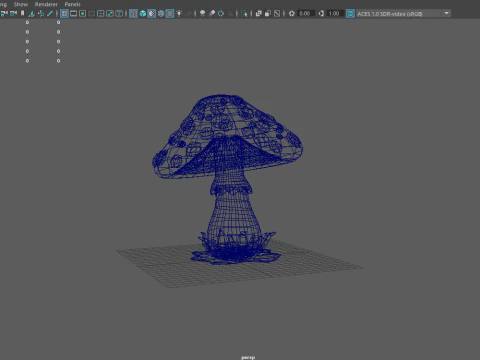This screenshot has width=480, height=360.
Task: Toggle the Gate Mask icon
Action: [x=91, y=13]
